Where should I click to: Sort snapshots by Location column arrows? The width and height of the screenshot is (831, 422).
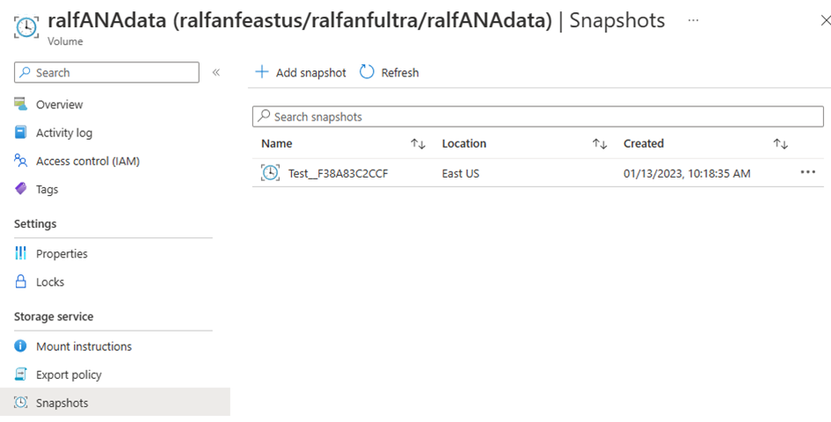(x=600, y=144)
